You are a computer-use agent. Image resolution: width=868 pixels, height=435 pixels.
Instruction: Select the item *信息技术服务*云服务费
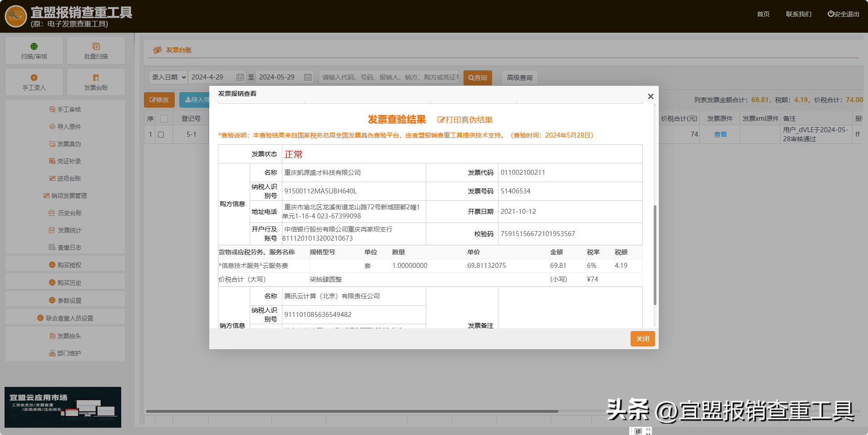(x=253, y=266)
